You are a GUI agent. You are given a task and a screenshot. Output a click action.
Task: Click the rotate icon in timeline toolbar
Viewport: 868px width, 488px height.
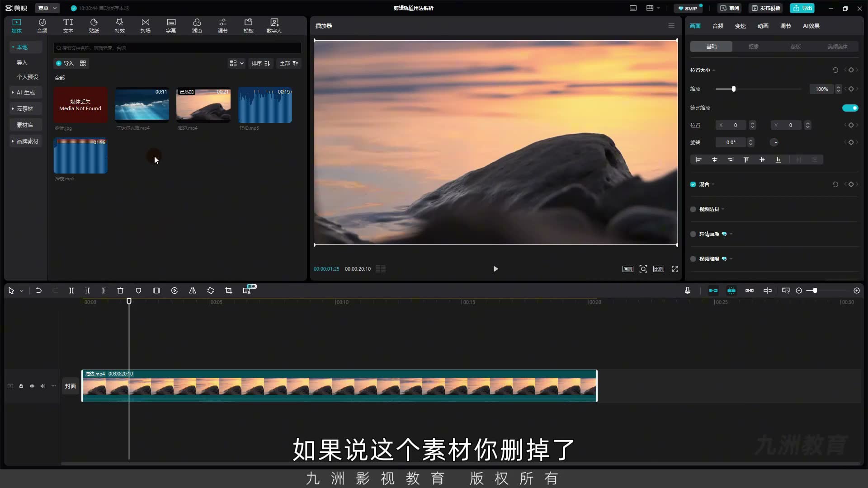pyautogui.click(x=211, y=291)
